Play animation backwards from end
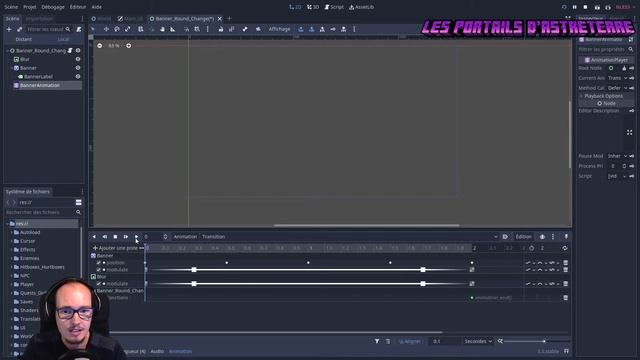Image resolution: width=640 pixels, height=360 pixels. [x=104, y=237]
